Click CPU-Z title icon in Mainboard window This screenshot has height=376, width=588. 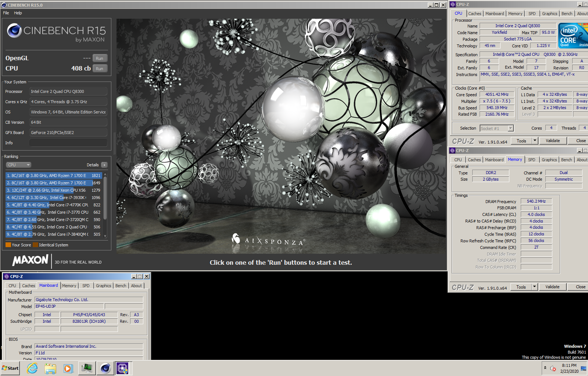tap(6, 276)
